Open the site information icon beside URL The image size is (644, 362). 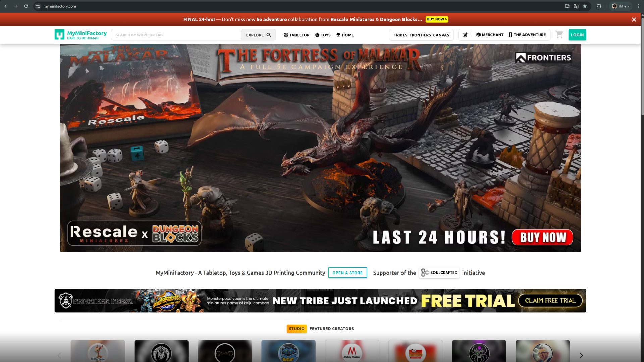(x=38, y=6)
